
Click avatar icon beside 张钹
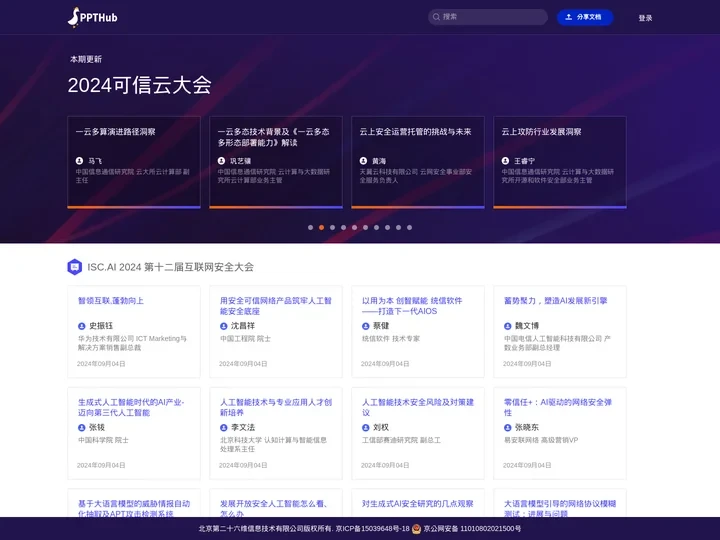pyautogui.click(x=82, y=428)
